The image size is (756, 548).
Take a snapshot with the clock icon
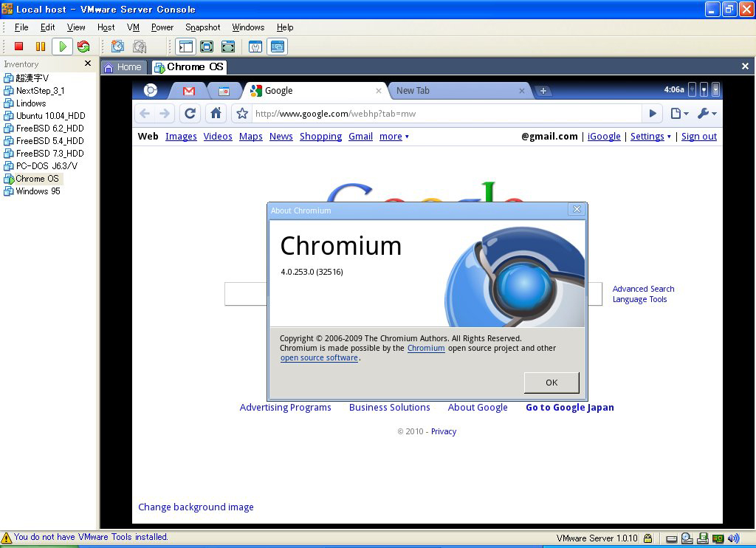pyautogui.click(x=117, y=47)
